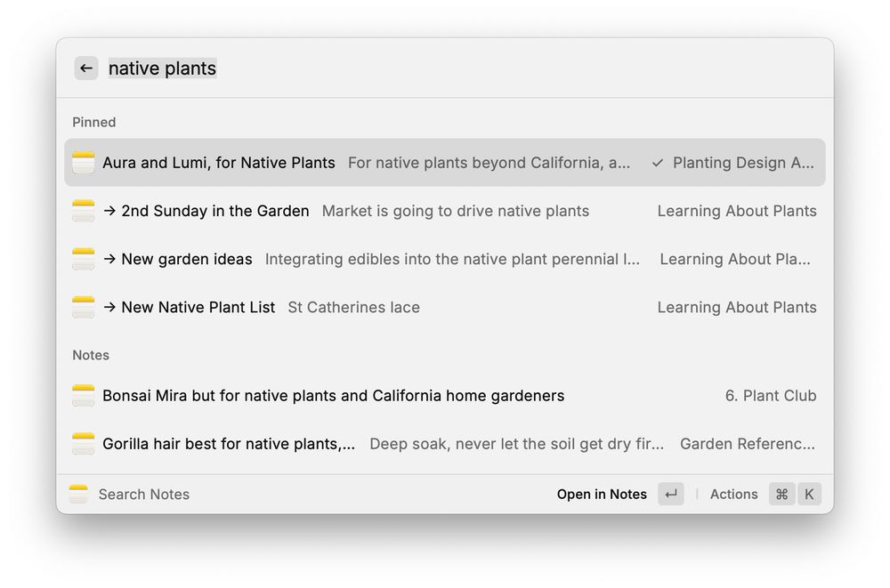The width and height of the screenshot is (890, 588).
Task: Click the Command key symbol in the footer
Action: [781, 495]
